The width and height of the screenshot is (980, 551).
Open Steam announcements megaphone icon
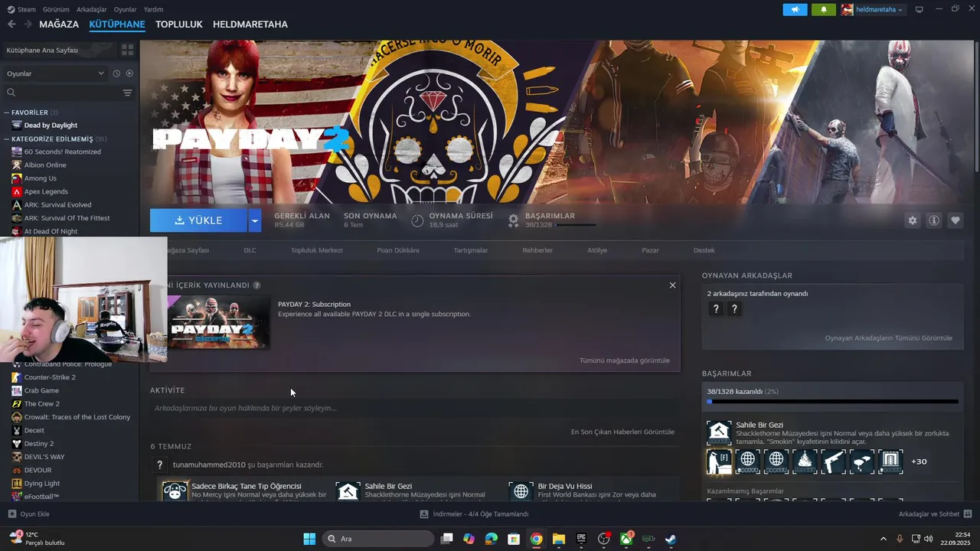coord(795,9)
